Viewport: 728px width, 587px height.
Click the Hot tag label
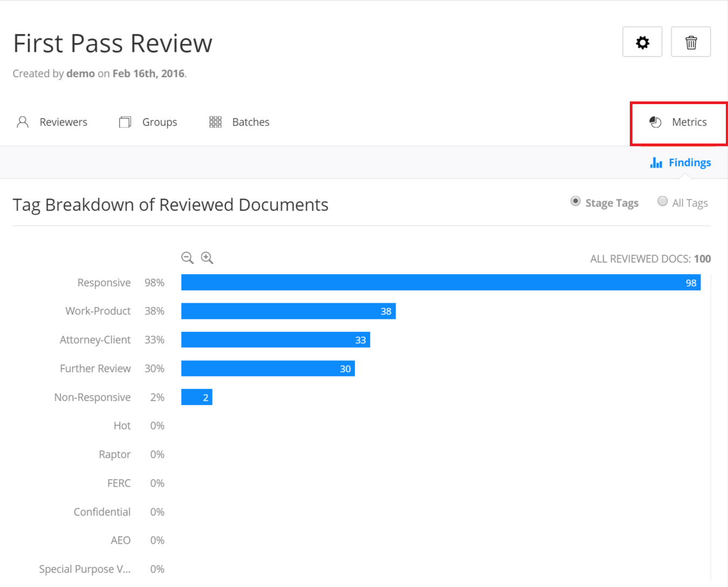pyautogui.click(x=123, y=426)
